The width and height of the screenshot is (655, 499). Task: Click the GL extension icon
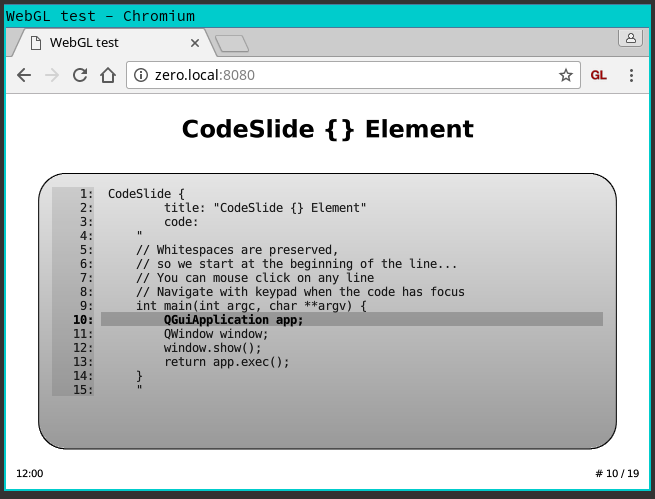click(x=599, y=75)
